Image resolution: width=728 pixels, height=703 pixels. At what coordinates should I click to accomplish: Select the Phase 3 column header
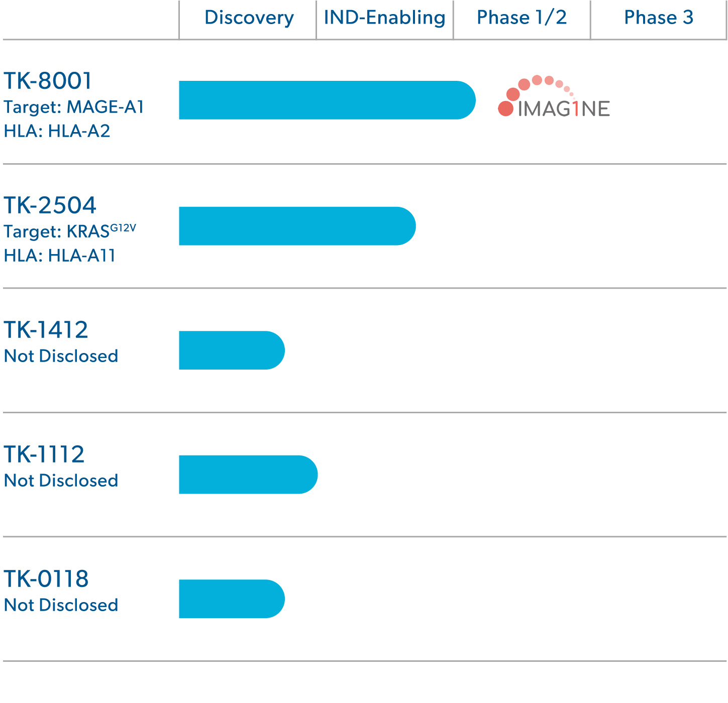[x=659, y=18]
